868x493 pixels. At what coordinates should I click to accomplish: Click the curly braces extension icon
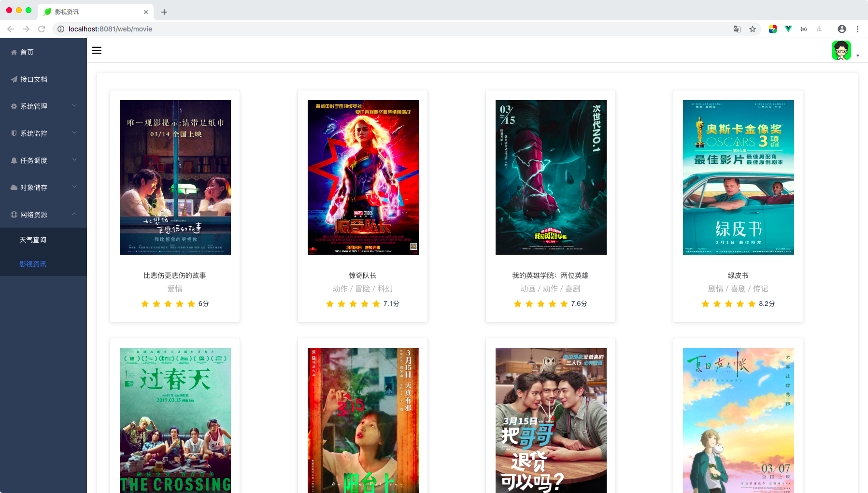[804, 29]
